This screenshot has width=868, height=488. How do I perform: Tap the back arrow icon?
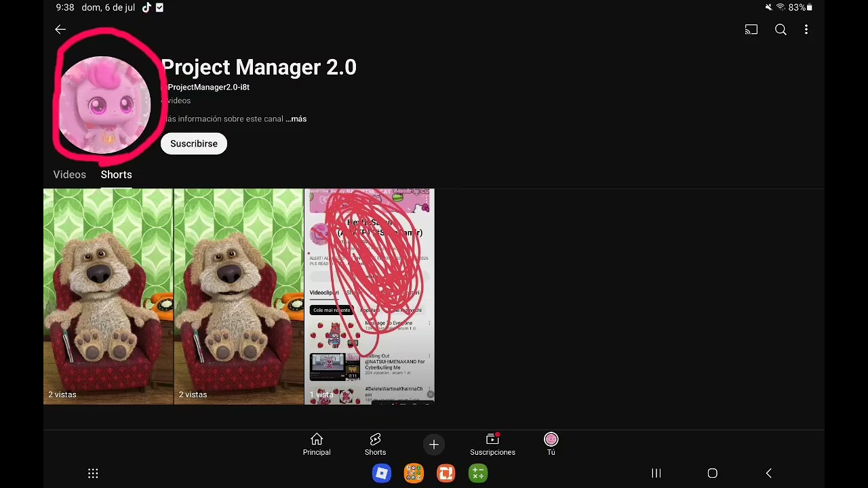coord(60,29)
